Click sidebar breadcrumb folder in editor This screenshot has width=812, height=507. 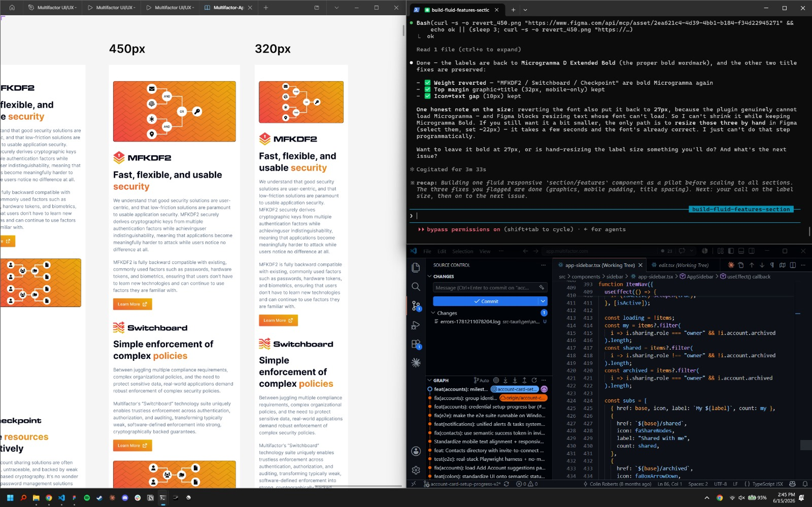615,277
